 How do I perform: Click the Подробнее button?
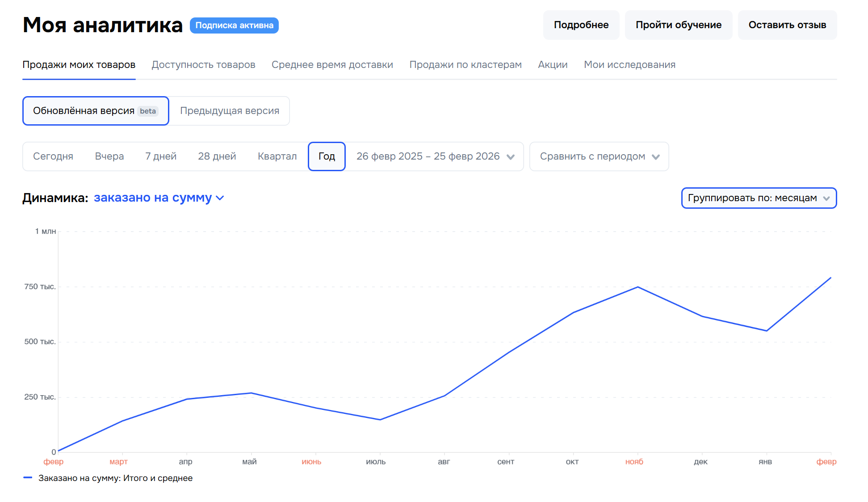click(581, 25)
